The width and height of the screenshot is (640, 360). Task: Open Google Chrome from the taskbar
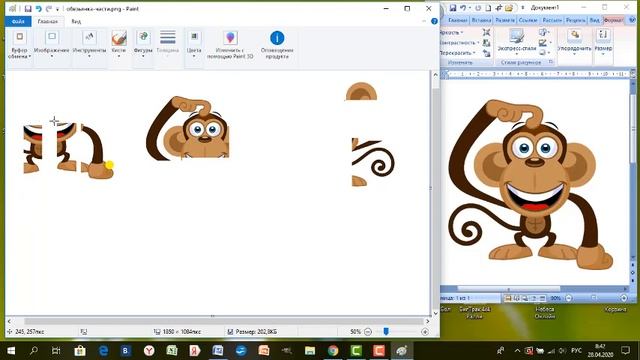point(333,351)
